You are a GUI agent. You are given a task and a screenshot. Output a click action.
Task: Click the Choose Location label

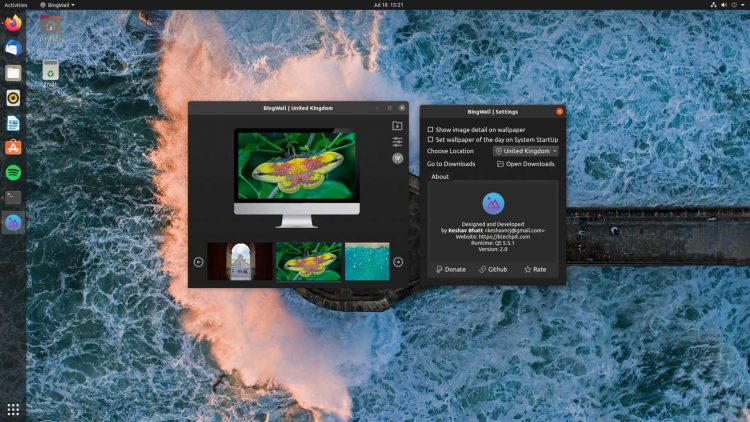click(450, 151)
